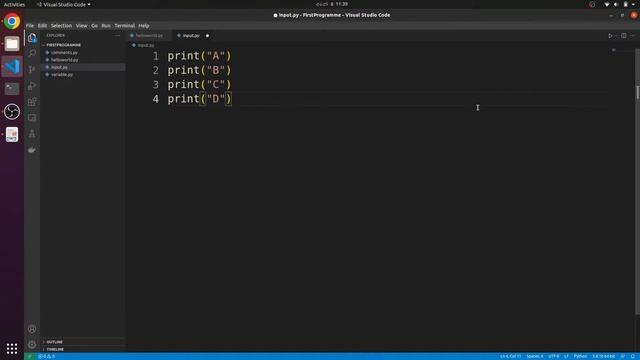640x360 pixels.
Task: Select language mode Python
Action: click(x=580, y=356)
